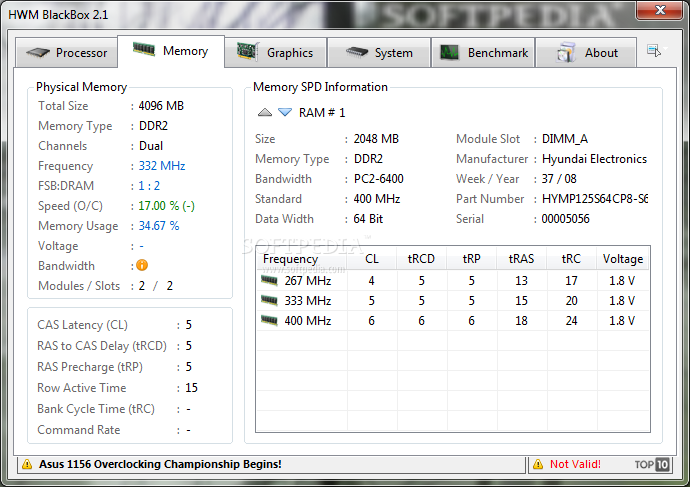Open the Processor tab
Screen dimensions: 690x487
(x=66, y=53)
